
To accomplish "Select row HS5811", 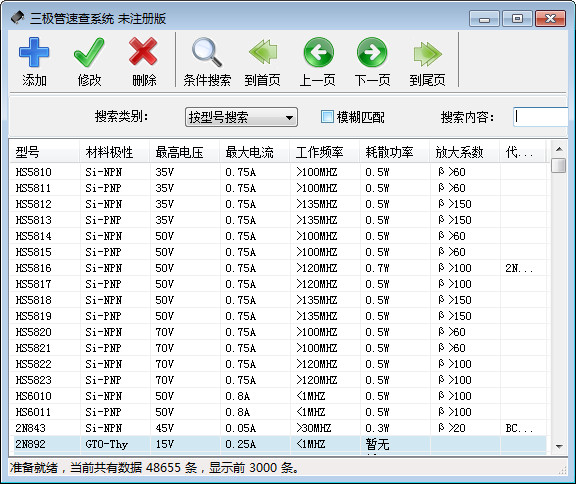I will [x=278, y=188].
